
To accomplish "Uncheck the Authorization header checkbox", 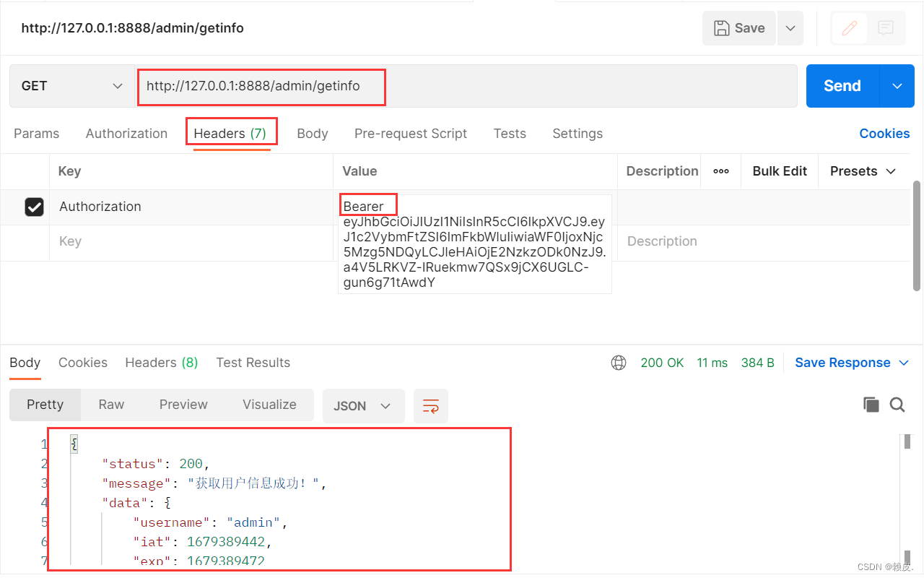I will tap(34, 207).
